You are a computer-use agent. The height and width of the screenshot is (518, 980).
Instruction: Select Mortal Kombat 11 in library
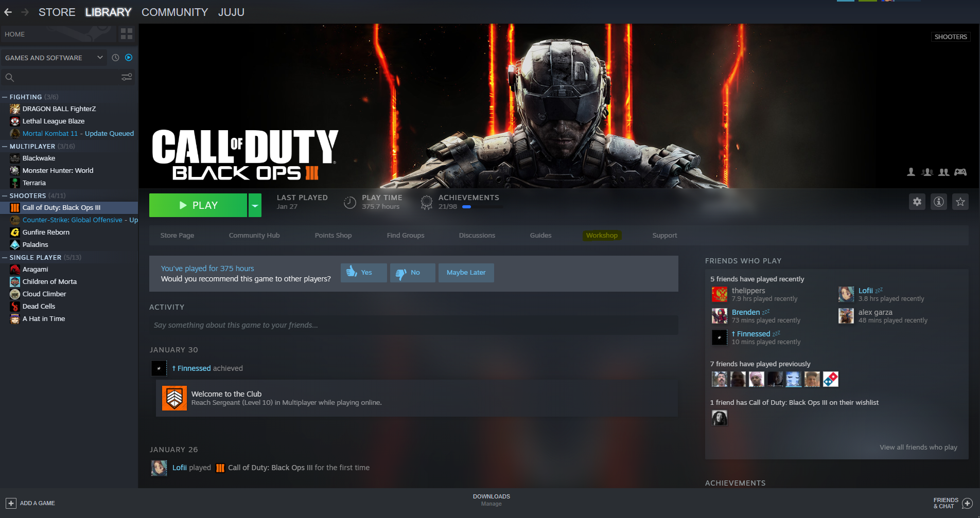pos(69,133)
